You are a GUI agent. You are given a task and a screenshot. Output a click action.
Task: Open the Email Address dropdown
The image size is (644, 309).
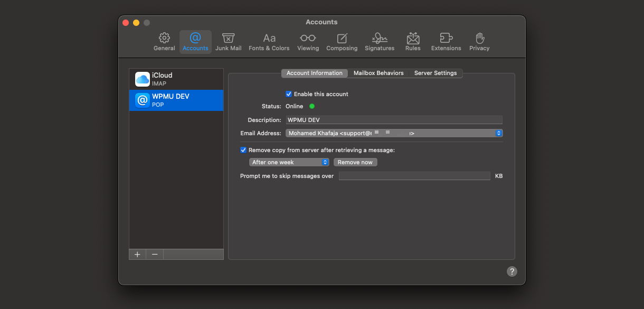click(x=498, y=133)
